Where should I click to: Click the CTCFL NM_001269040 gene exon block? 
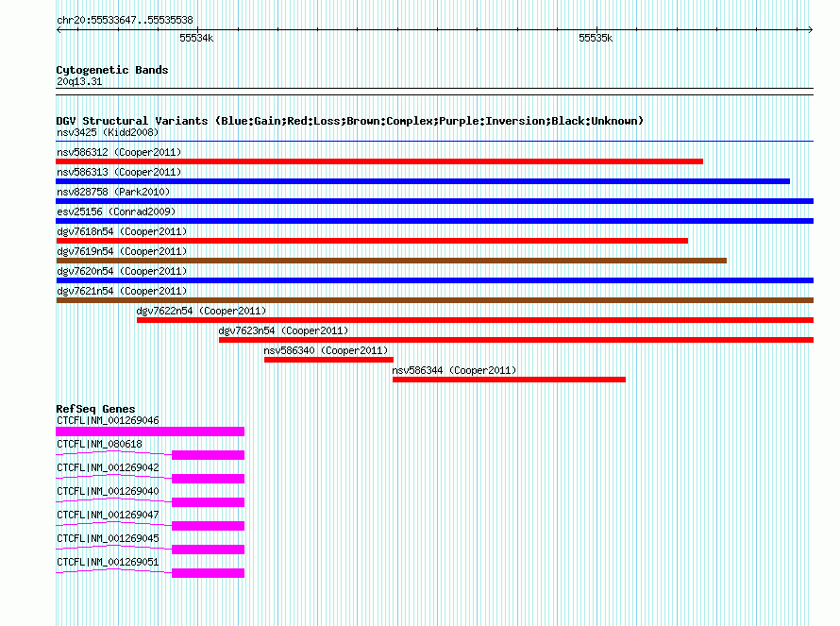click(x=208, y=502)
